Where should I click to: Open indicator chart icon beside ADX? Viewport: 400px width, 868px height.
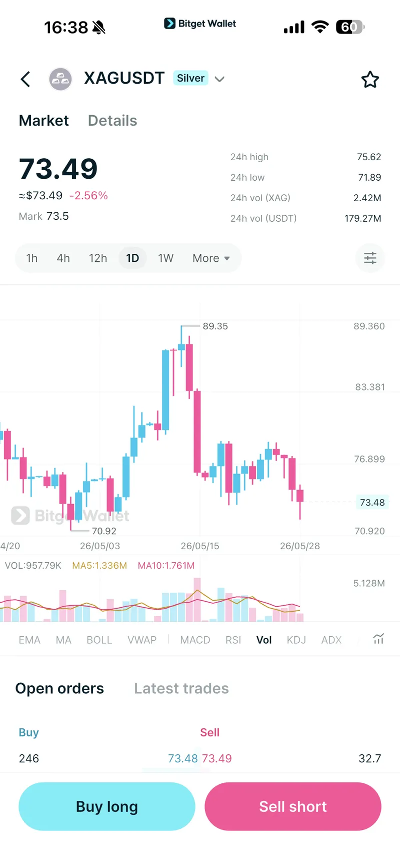(x=378, y=639)
